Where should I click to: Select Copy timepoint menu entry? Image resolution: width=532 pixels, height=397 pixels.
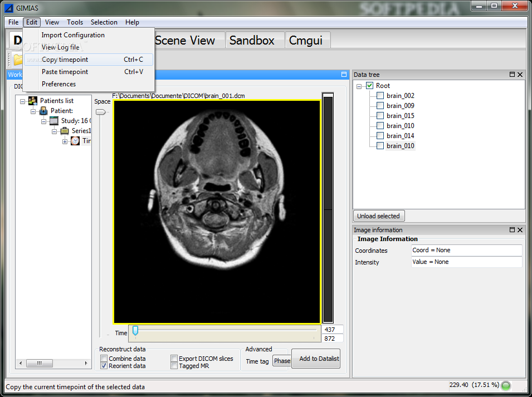coord(89,60)
